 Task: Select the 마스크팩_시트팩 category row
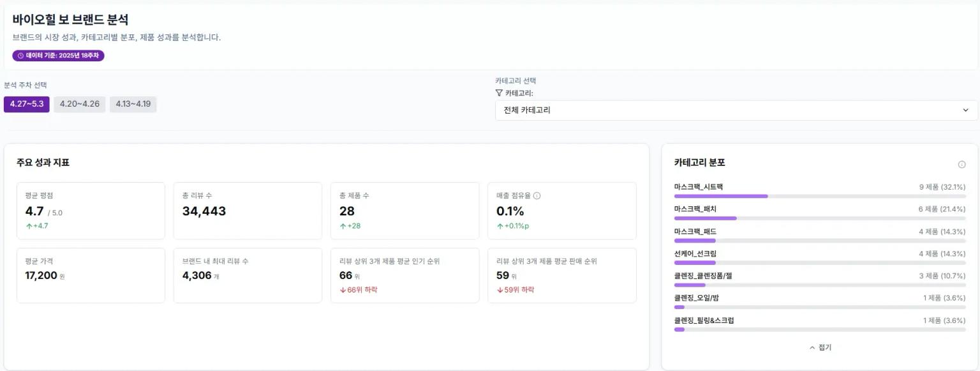coord(820,191)
